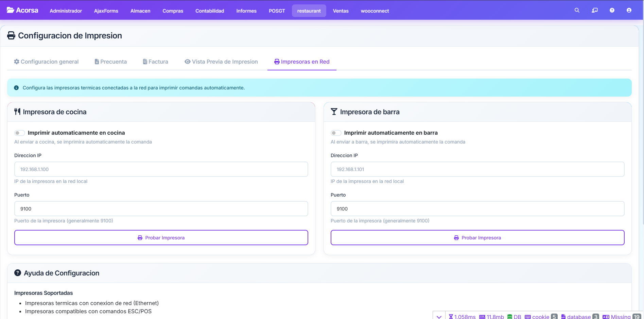Viewport: 644px width, 319px height.
Task: Click the barra Puerto input field
Action: pos(477,209)
